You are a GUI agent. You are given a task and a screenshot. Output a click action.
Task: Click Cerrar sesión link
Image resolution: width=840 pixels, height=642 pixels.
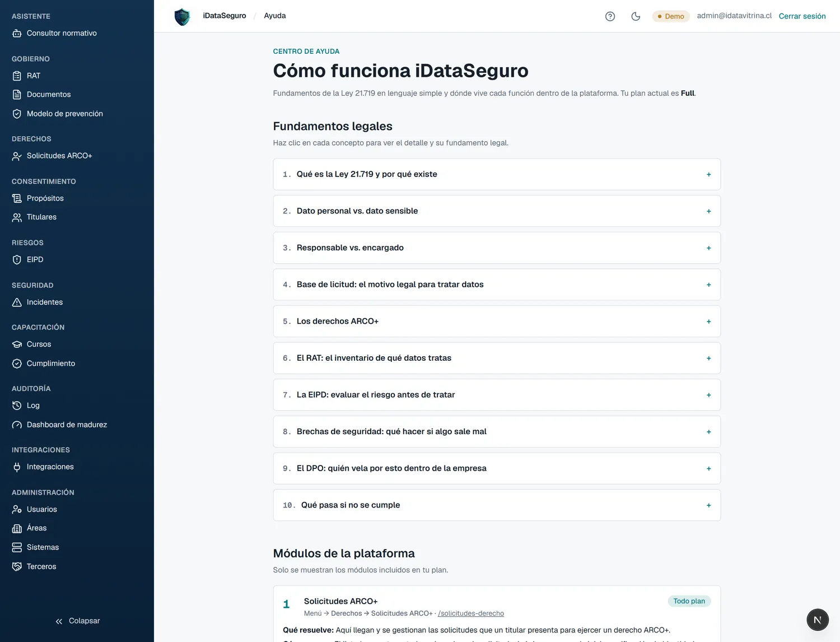point(802,16)
